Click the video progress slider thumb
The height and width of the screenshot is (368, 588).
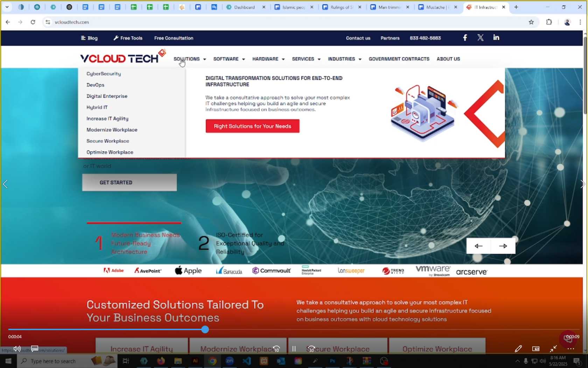point(205,329)
